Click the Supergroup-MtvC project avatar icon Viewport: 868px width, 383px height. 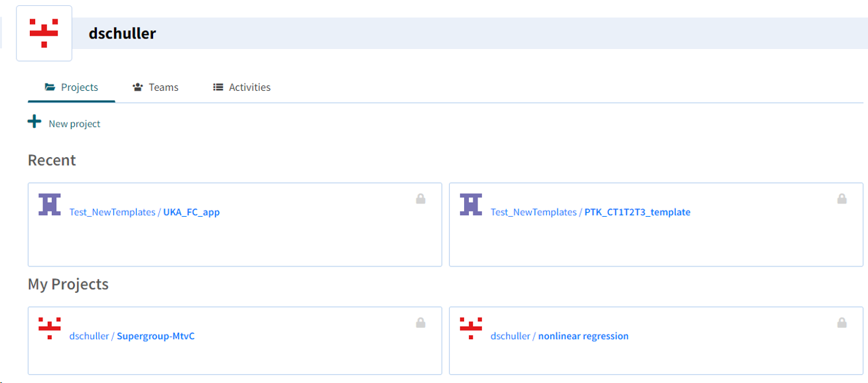point(50,329)
